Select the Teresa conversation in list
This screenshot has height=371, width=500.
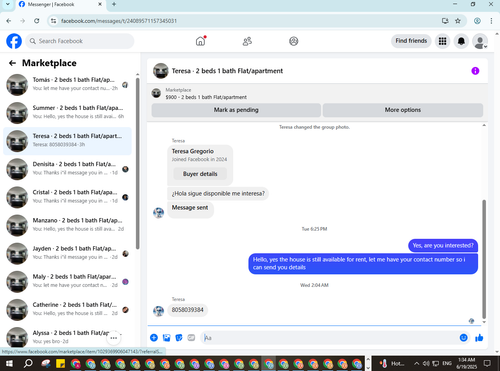coord(67,141)
